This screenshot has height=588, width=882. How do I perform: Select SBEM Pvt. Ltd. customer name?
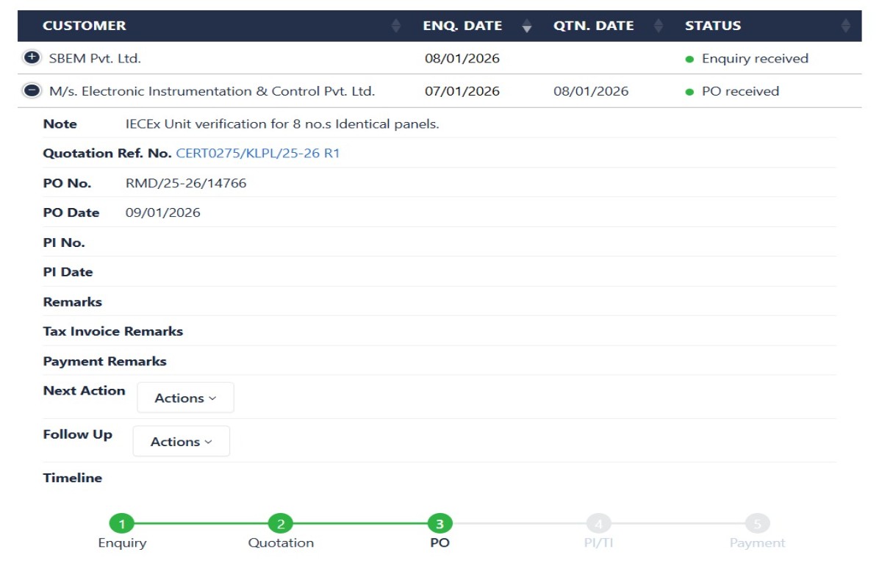tap(95, 58)
